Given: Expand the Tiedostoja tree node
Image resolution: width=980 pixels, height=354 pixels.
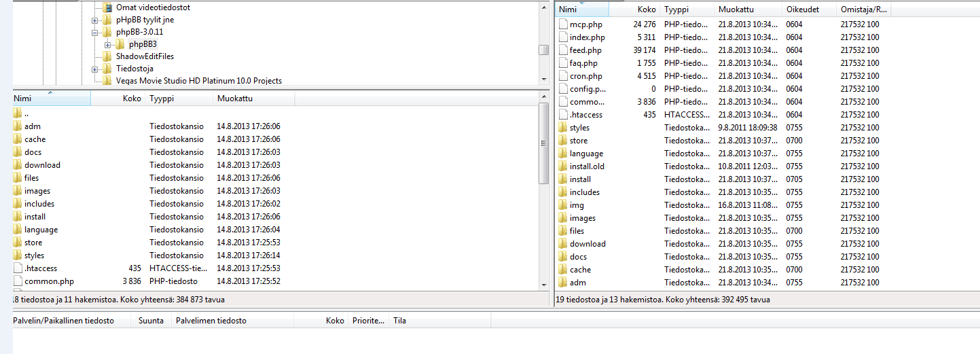Looking at the screenshot, I should tap(95, 69).
